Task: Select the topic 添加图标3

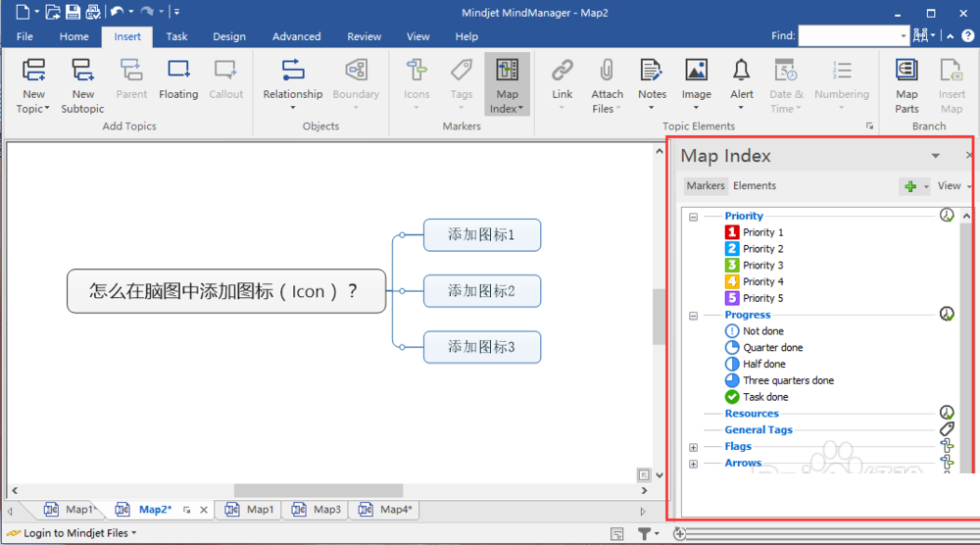Action: point(482,347)
